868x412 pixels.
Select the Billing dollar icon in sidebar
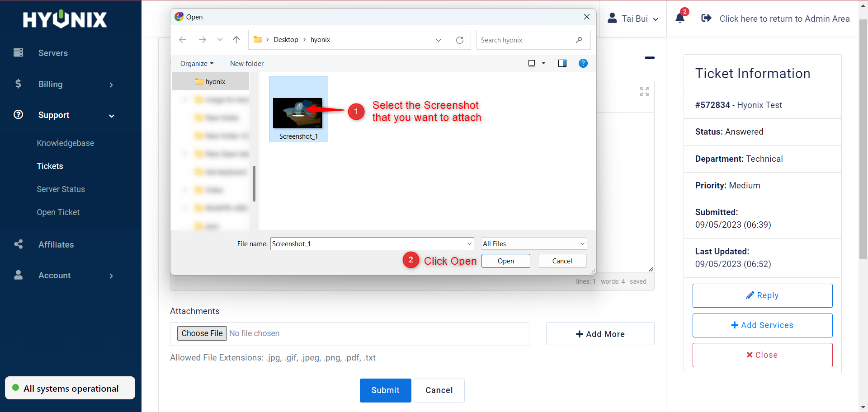coord(18,84)
